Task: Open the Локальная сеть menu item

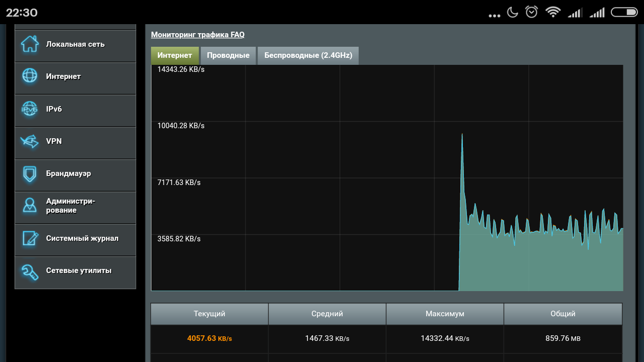Action: pyautogui.click(x=75, y=44)
